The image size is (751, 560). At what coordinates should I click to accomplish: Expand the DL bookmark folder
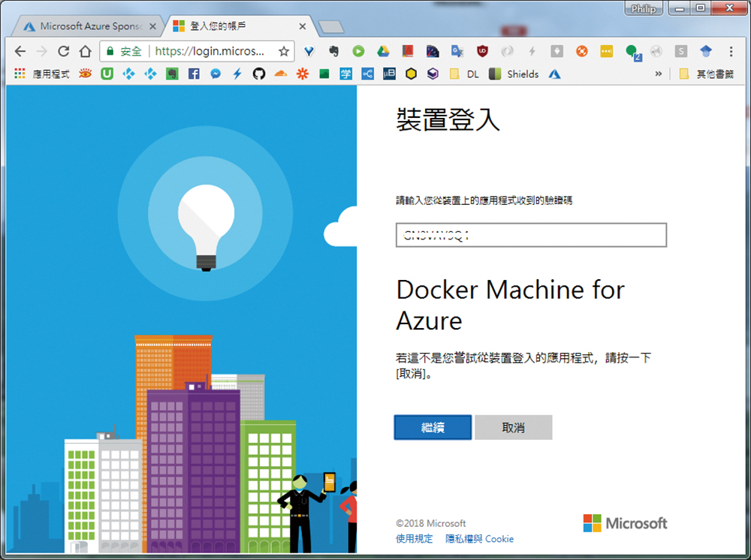tap(464, 74)
